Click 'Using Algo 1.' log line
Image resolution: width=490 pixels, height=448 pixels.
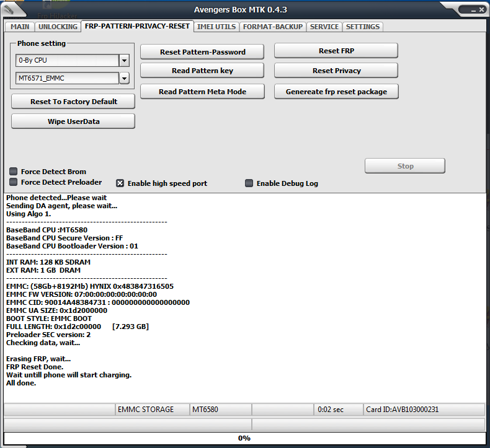click(29, 214)
